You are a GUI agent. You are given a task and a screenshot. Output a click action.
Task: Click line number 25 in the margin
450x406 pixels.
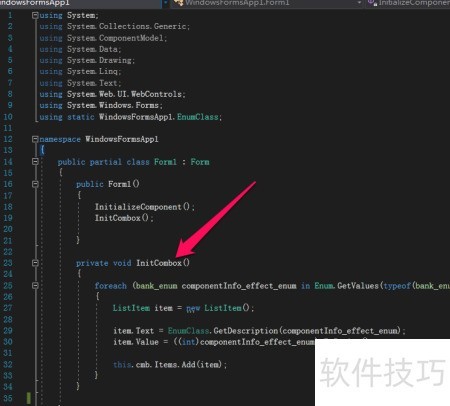point(8,286)
